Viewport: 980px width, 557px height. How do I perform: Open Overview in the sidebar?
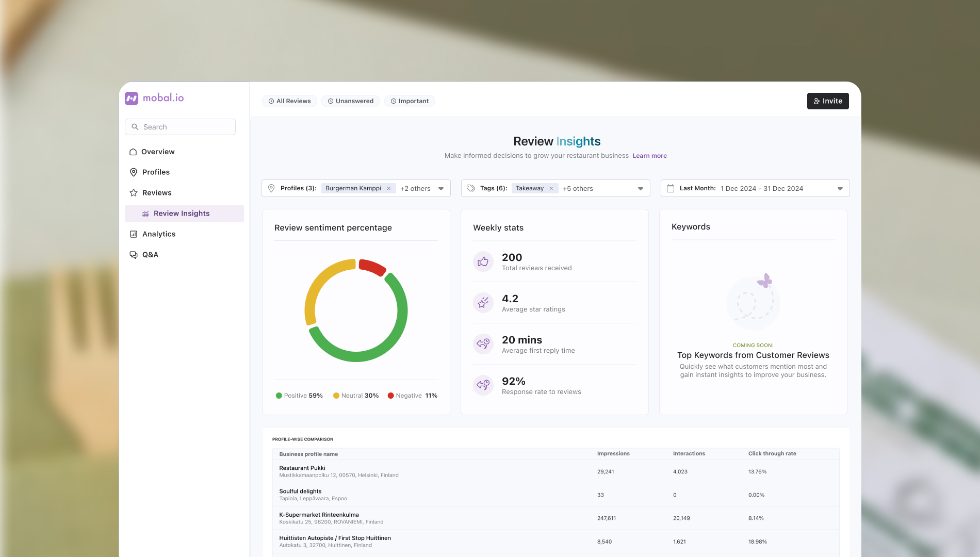coord(184,152)
